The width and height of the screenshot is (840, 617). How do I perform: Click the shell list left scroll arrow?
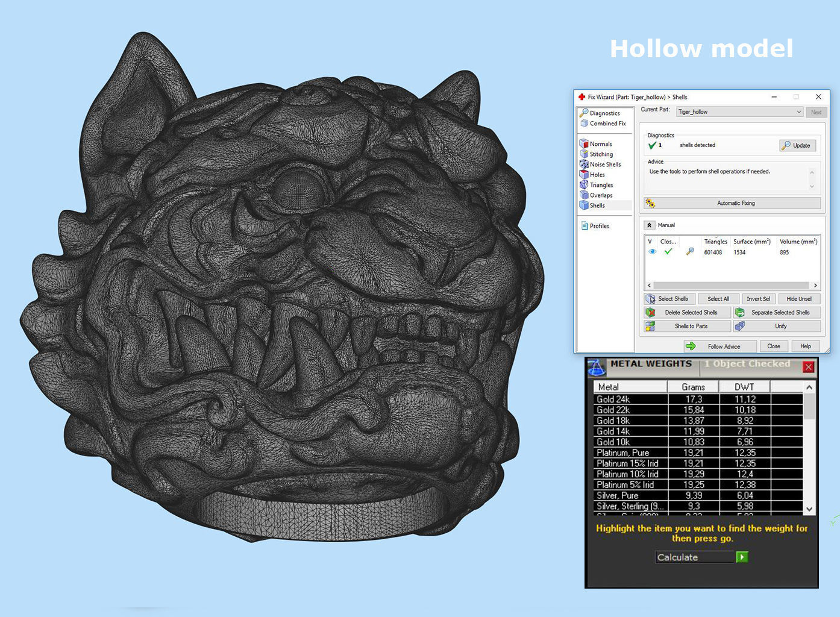649,286
